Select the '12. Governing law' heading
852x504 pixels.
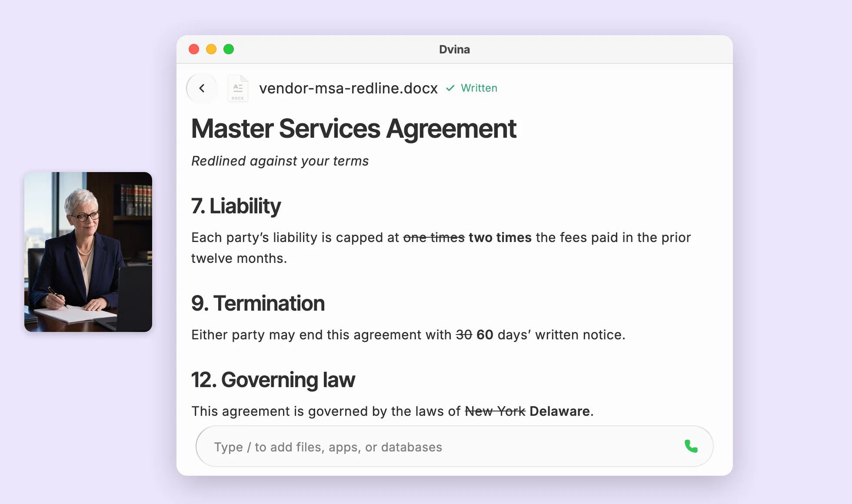click(273, 380)
